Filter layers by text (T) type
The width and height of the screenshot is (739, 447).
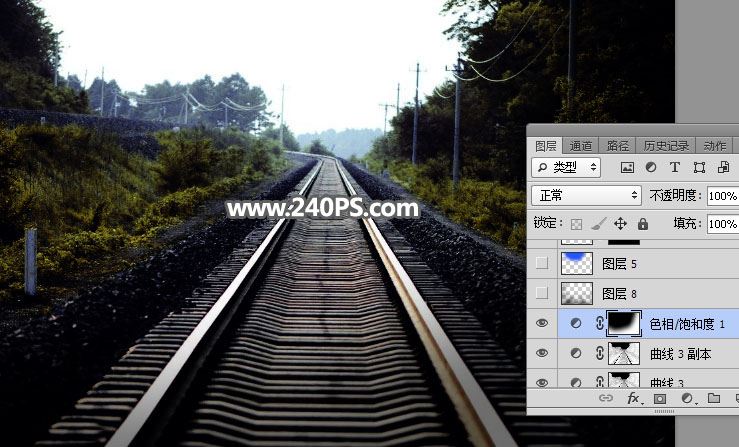point(674,167)
